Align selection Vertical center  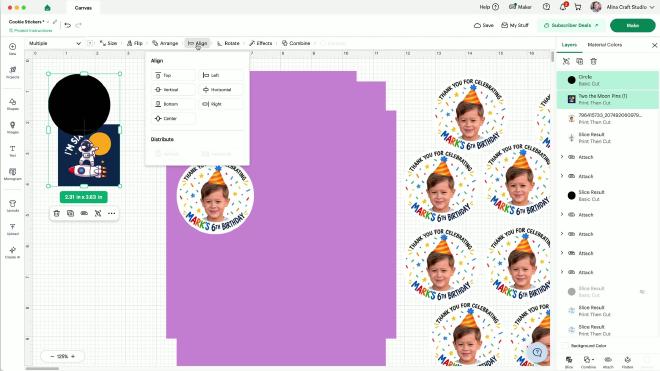pyautogui.click(x=173, y=90)
